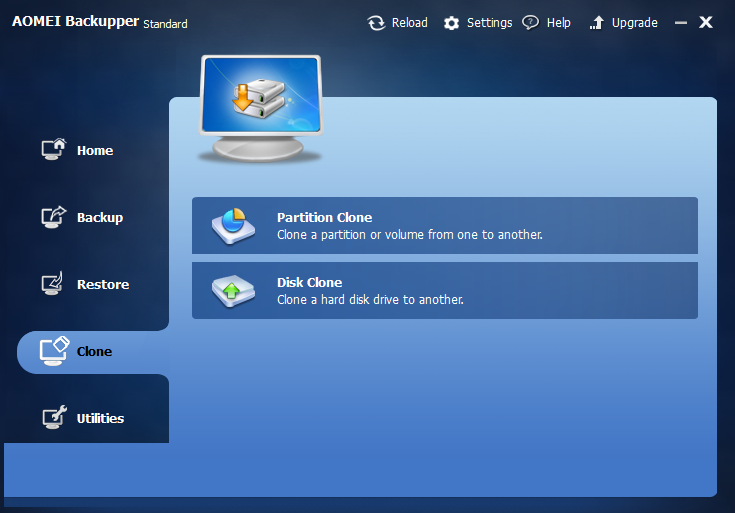Click the Restore monitor icon in sidebar
Image resolution: width=735 pixels, height=513 pixels.
tap(52, 284)
